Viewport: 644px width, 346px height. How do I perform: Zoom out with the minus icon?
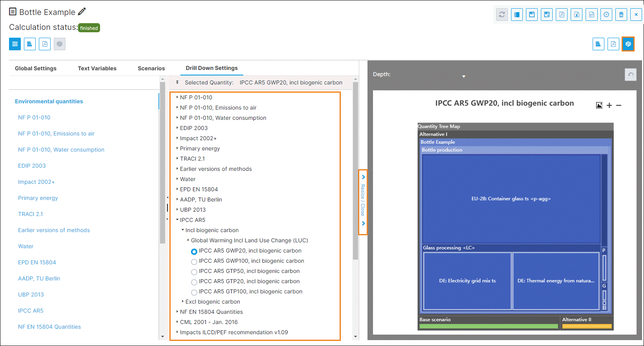click(619, 105)
